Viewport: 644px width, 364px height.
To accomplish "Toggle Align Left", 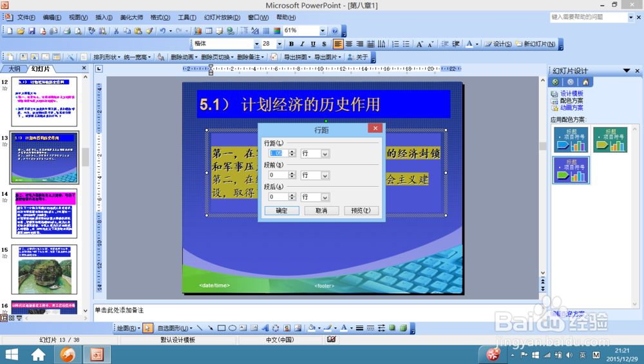I will coord(337,44).
